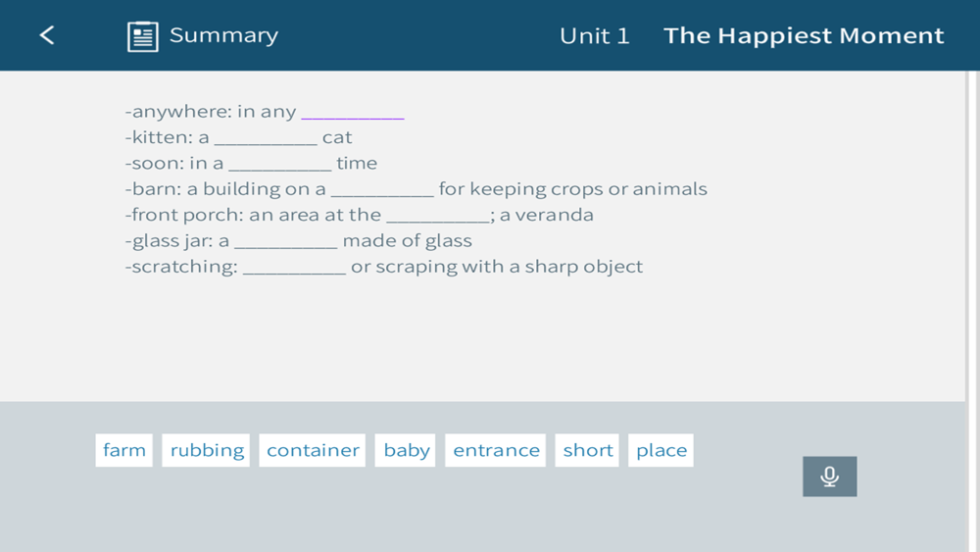980x552 pixels.
Task: Click the blank in the kitten definition
Action: [266, 138]
